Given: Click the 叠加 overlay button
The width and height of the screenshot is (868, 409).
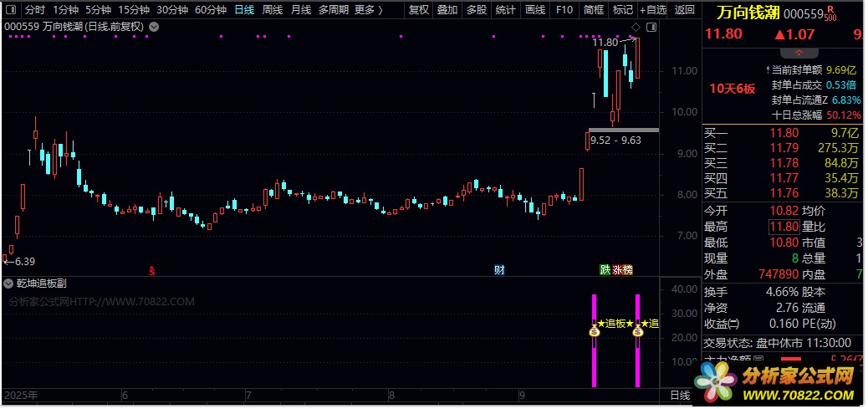Looking at the screenshot, I should click(x=447, y=10).
